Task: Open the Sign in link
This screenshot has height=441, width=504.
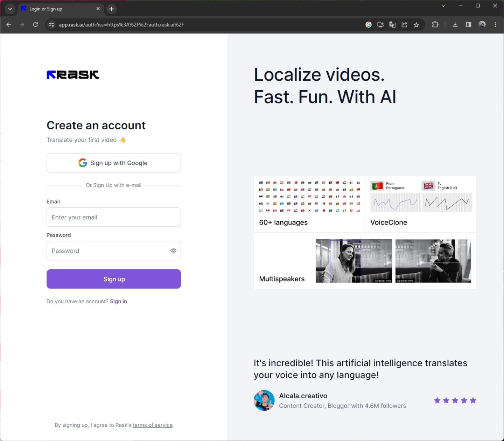Action: point(119,301)
